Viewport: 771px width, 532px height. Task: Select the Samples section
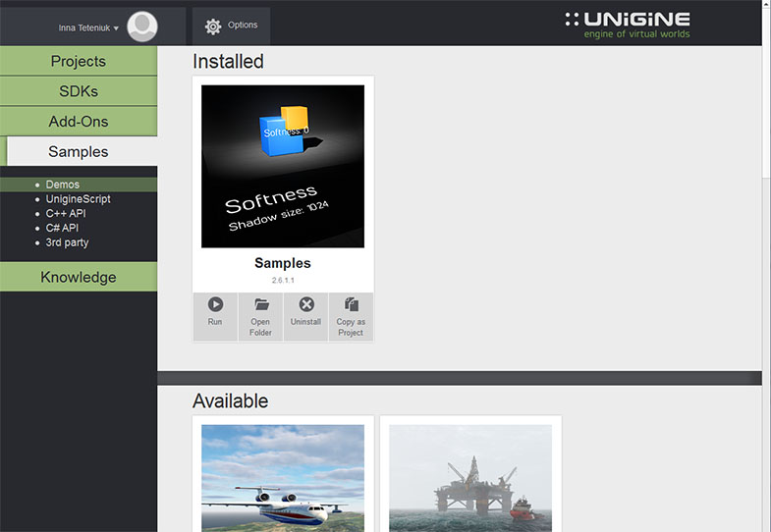tap(79, 151)
